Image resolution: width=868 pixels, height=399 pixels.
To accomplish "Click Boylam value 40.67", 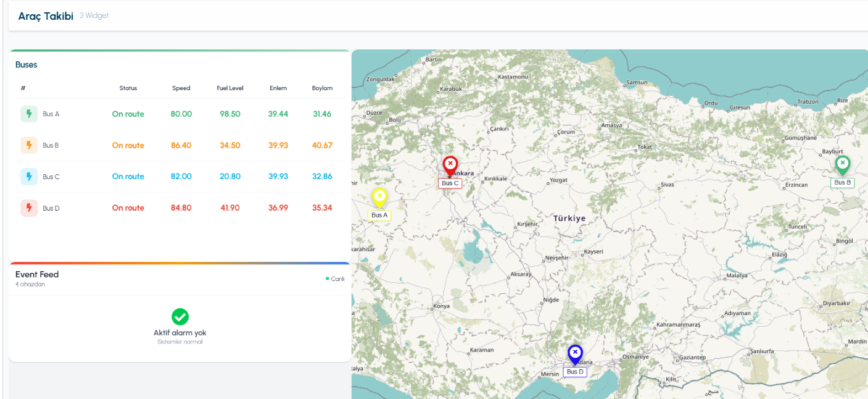I will pyautogui.click(x=322, y=146).
